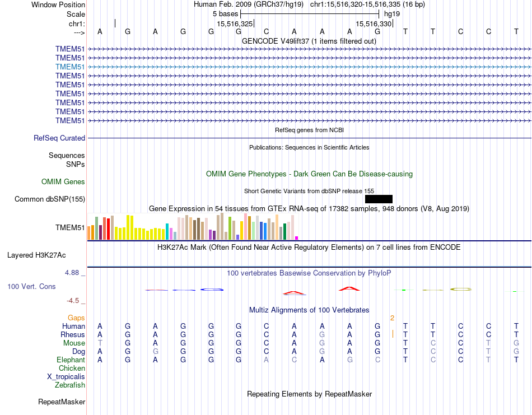532x415 pixels.
Task: Click the 4.88 PhyloP upper scale value
Action: point(72,273)
